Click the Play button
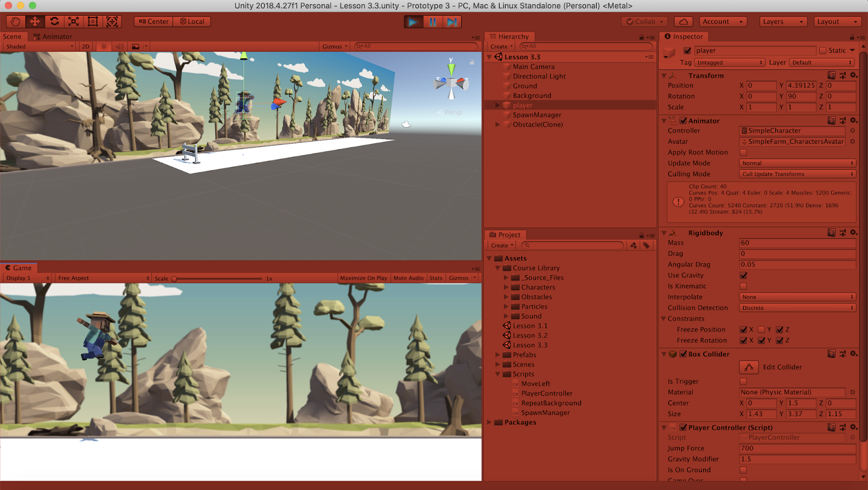This screenshot has height=490, width=868. [413, 22]
